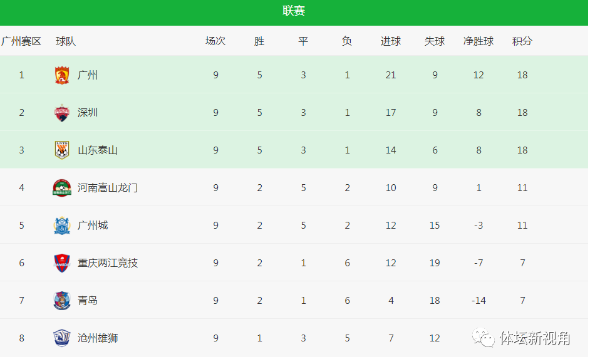The height and width of the screenshot is (364, 590).
Task: Click the WeChat icon in the watermark
Action: tap(484, 338)
